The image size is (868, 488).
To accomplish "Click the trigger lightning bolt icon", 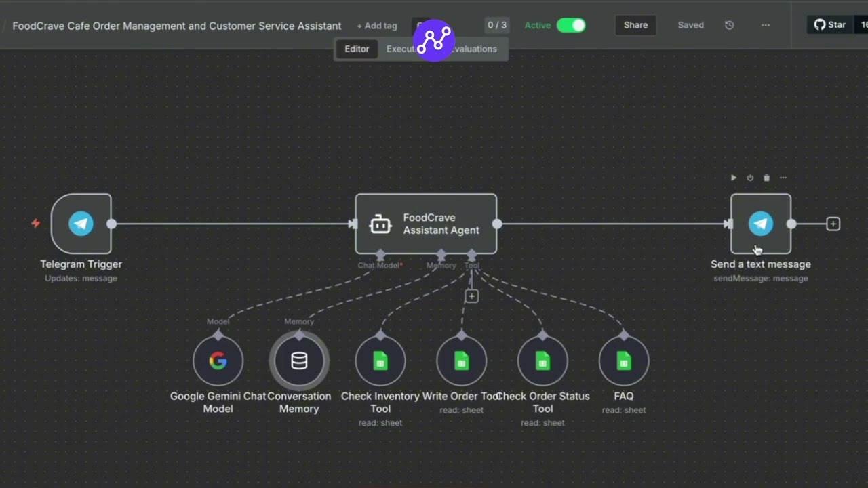I will coord(35,223).
